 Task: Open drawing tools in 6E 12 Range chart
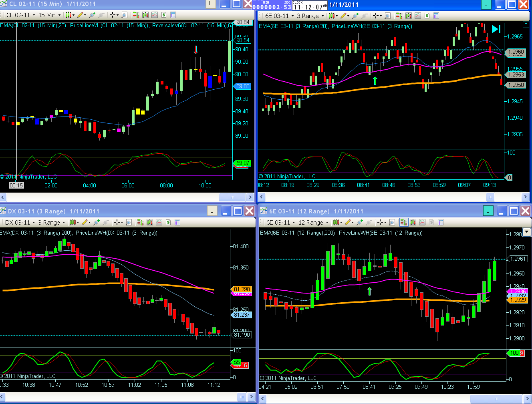point(349,222)
